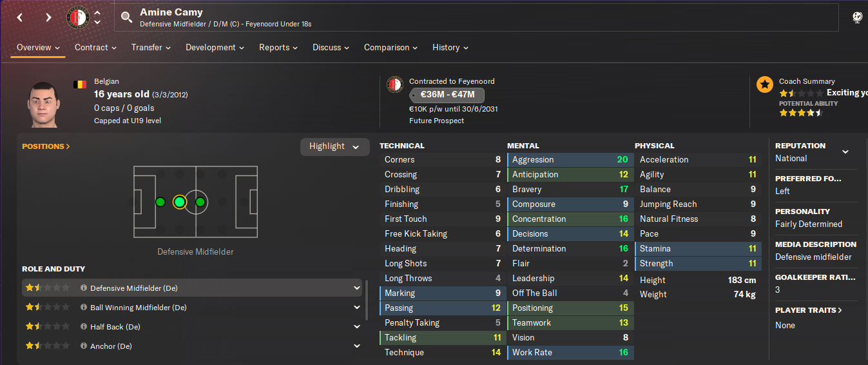Image resolution: width=868 pixels, height=365 pixels.
Task: Open the Contract menu tab
Action: (x=95, y=48)
